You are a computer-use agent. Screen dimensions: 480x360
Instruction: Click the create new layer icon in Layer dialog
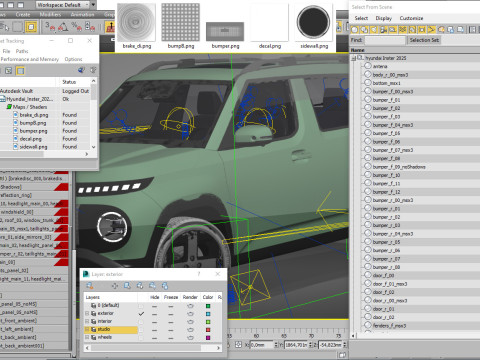[x=89, y=286]
